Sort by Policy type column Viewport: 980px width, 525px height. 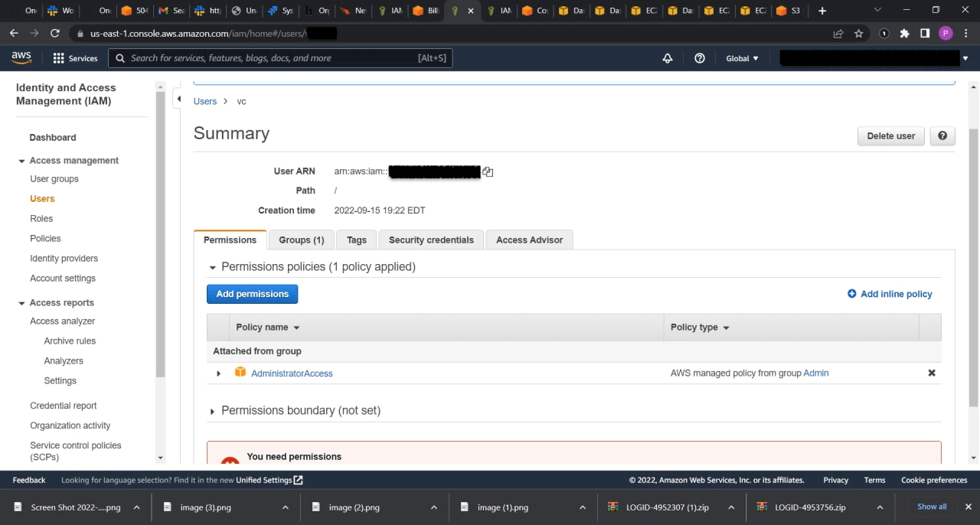pos(700,328)
